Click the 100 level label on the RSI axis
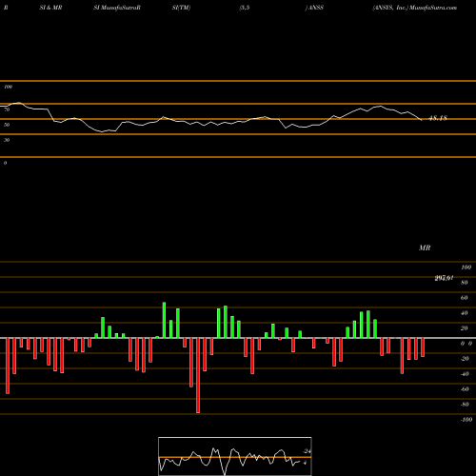 coord(9,87)
